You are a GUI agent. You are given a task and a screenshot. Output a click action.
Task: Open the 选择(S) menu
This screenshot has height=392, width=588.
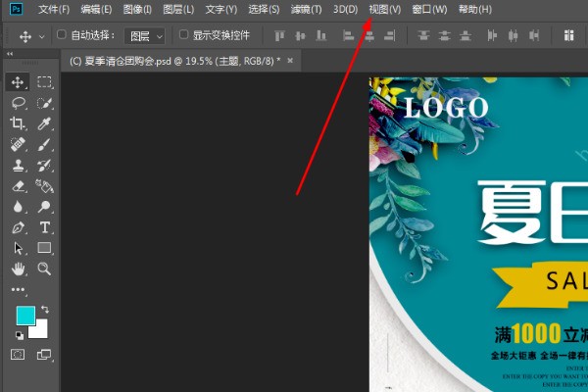[x=264, y=9]
